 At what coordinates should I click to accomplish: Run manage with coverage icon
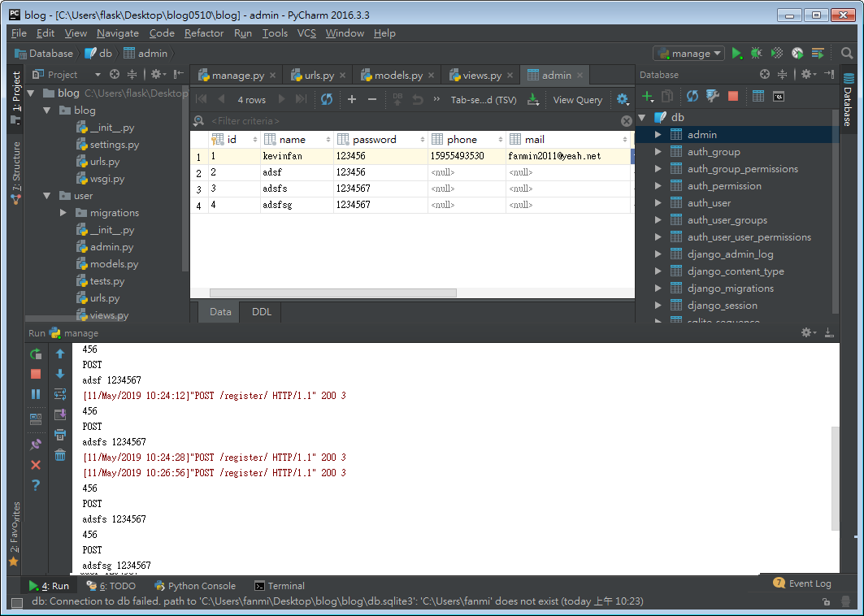tap(776, 53)
